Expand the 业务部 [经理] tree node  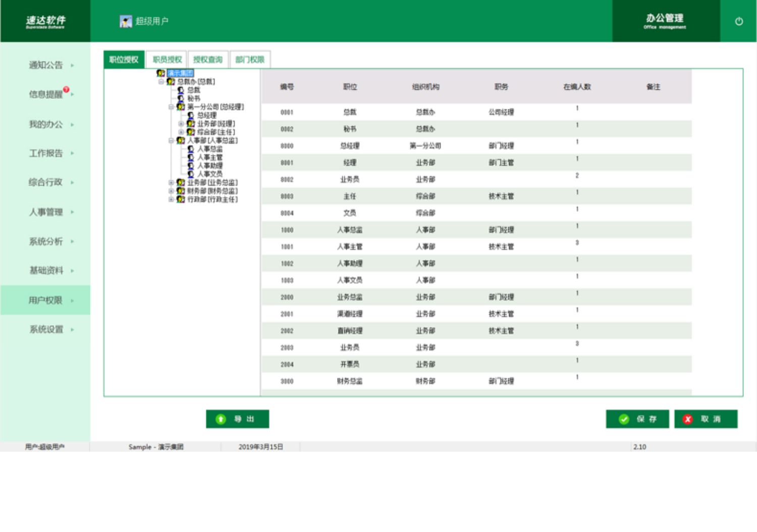click(181, 124)
